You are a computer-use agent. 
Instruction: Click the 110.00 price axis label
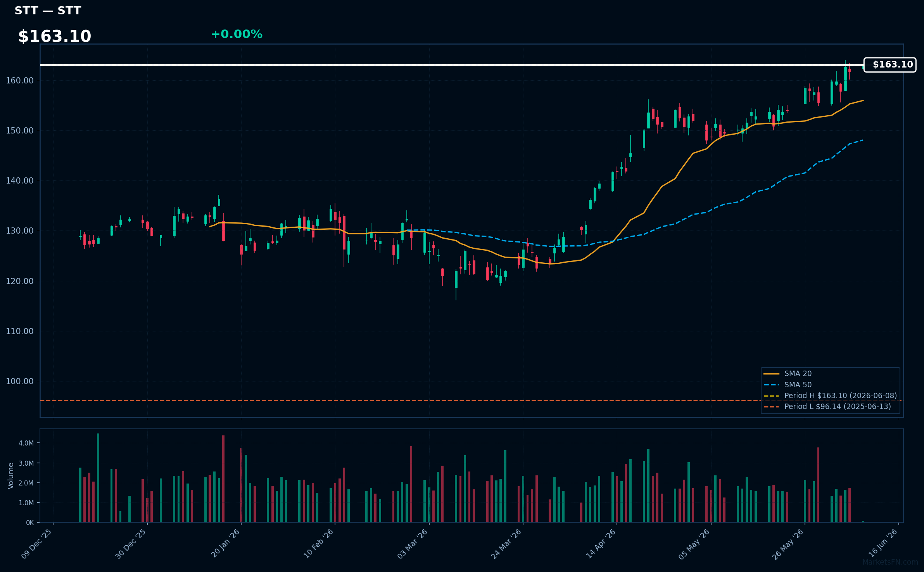coord(20,331)
